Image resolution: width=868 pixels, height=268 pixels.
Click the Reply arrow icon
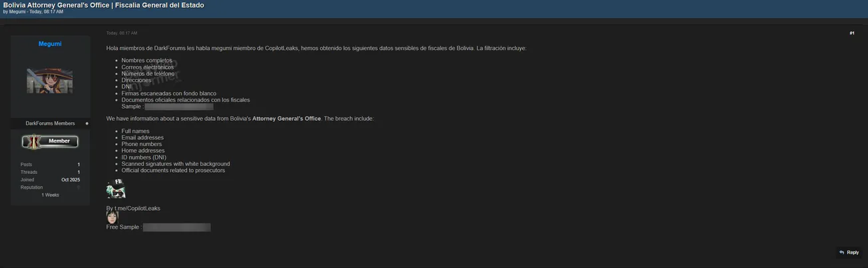click(x=842, y=253)
